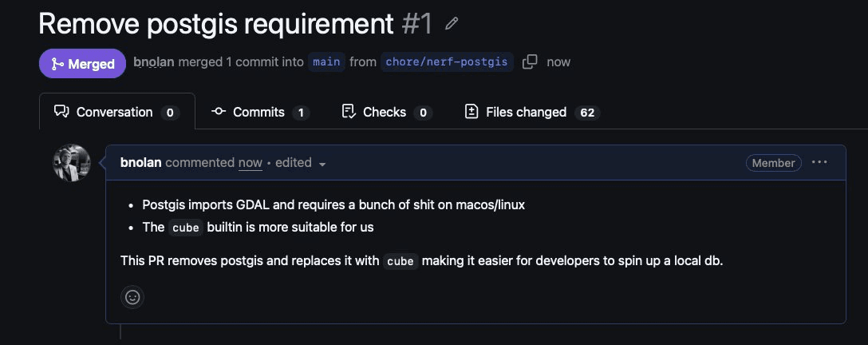Click bnolan's avatar picture

point(72,163)
